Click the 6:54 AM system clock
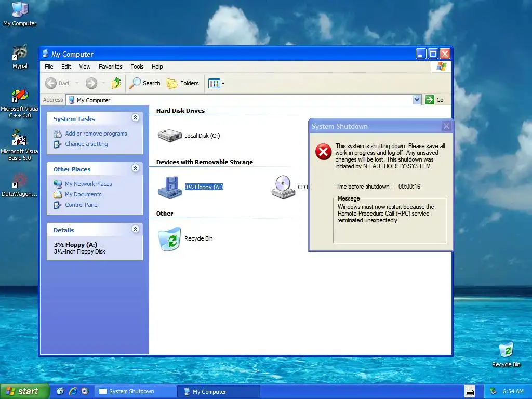 pyautogui.click(x=513, y=392)
